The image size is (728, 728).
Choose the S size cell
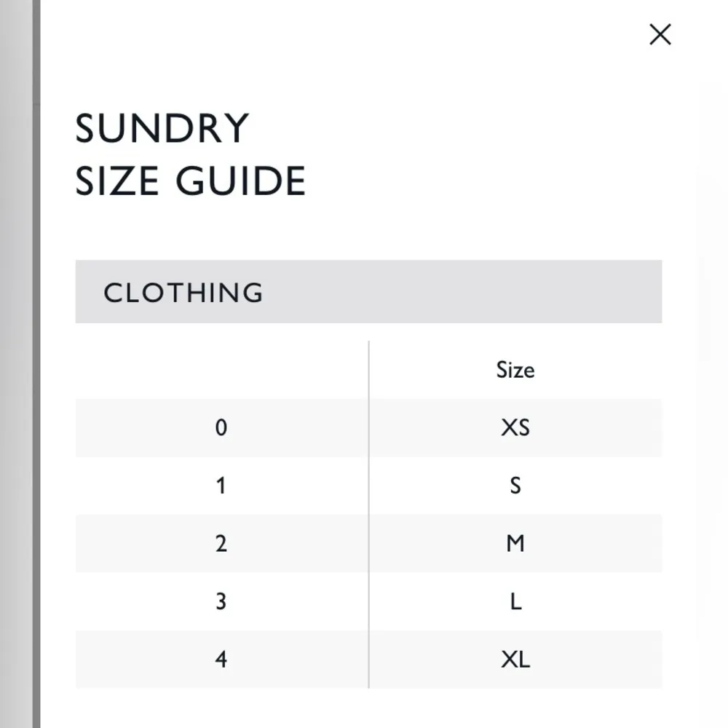[515, 486]
